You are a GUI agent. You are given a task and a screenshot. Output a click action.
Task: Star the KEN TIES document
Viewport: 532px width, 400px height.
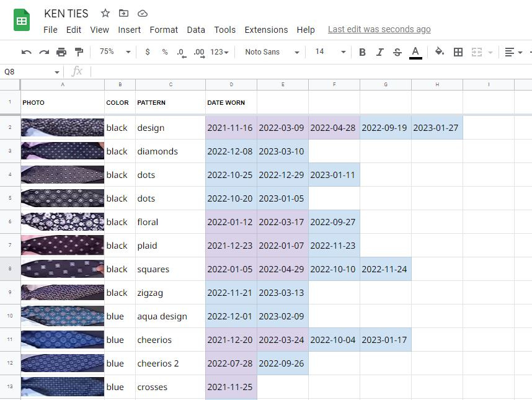pyautogui.click(x=105, y=13)
